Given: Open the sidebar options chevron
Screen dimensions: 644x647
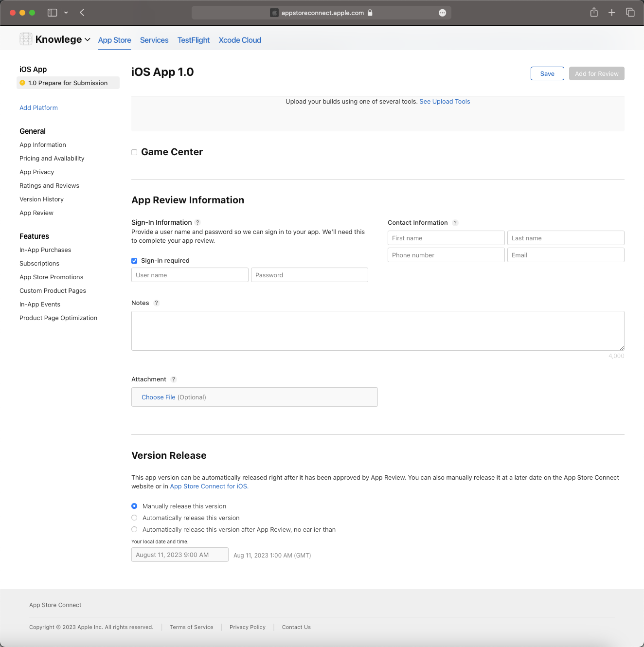Looking at the screenshot, I should (x=66, y=13).
